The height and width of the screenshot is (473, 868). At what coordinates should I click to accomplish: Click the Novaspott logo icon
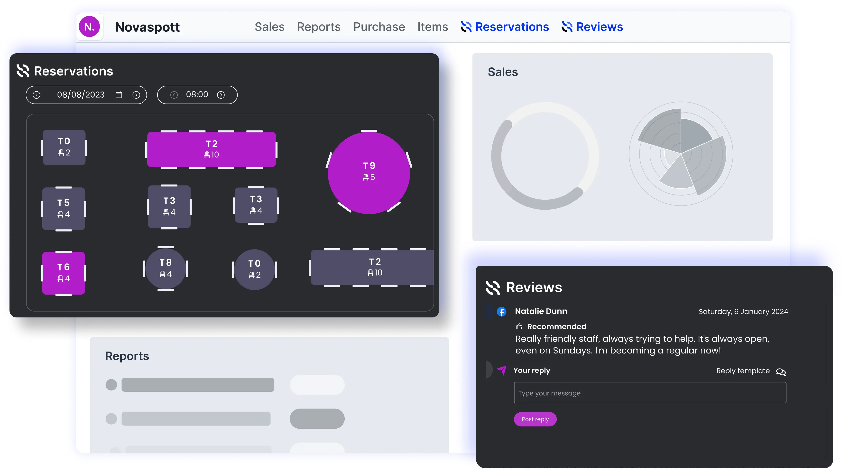[89, 27]
